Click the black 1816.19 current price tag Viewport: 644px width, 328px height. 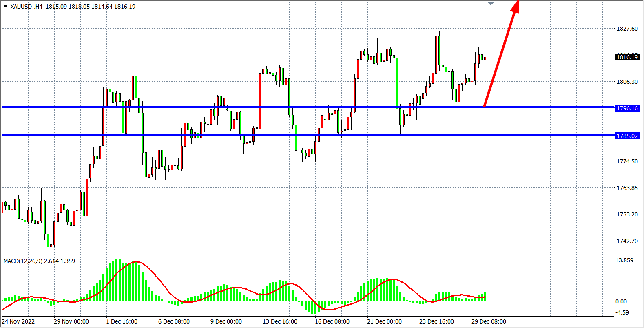tap(627, 57)
